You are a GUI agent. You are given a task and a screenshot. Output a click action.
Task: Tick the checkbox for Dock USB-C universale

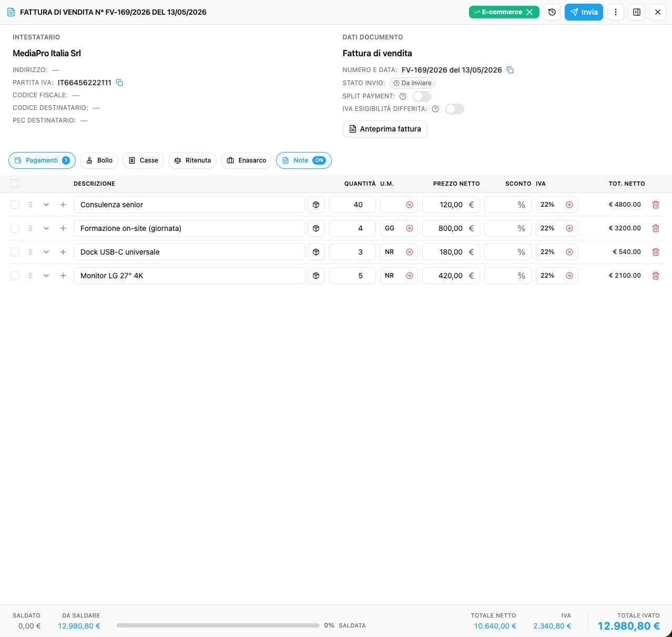click(15, 252)
